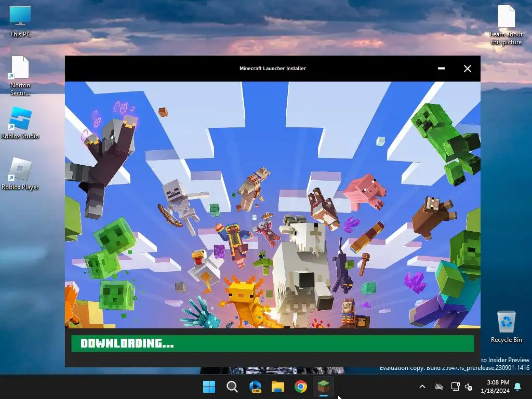Open the Windows Start menu
532x399 pixels.
pos(209,387)
